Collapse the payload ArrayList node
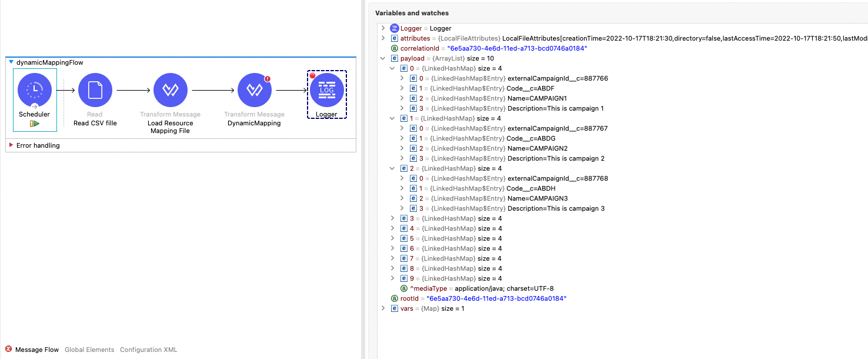The width and height of the screenshot is (868, 359). click(383, 58)
